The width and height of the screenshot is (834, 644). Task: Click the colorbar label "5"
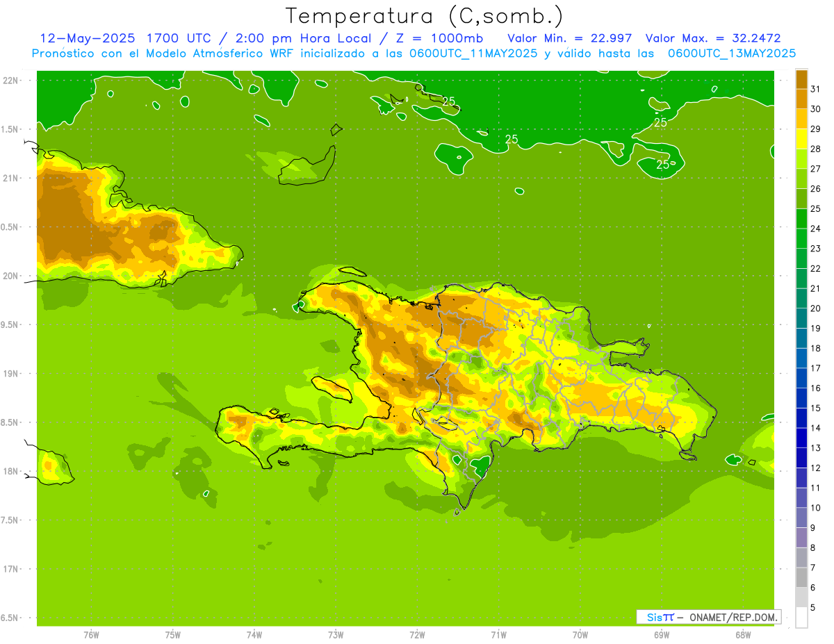(x=812, y=607)
